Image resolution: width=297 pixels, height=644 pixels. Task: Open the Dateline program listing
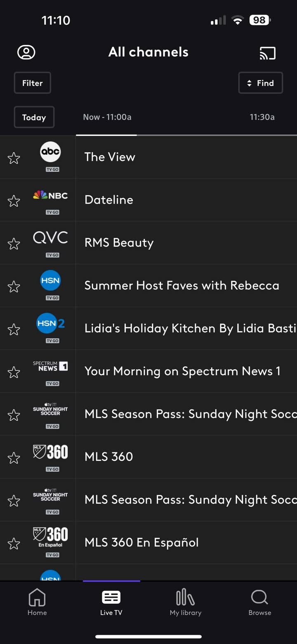tap(186, 200)
